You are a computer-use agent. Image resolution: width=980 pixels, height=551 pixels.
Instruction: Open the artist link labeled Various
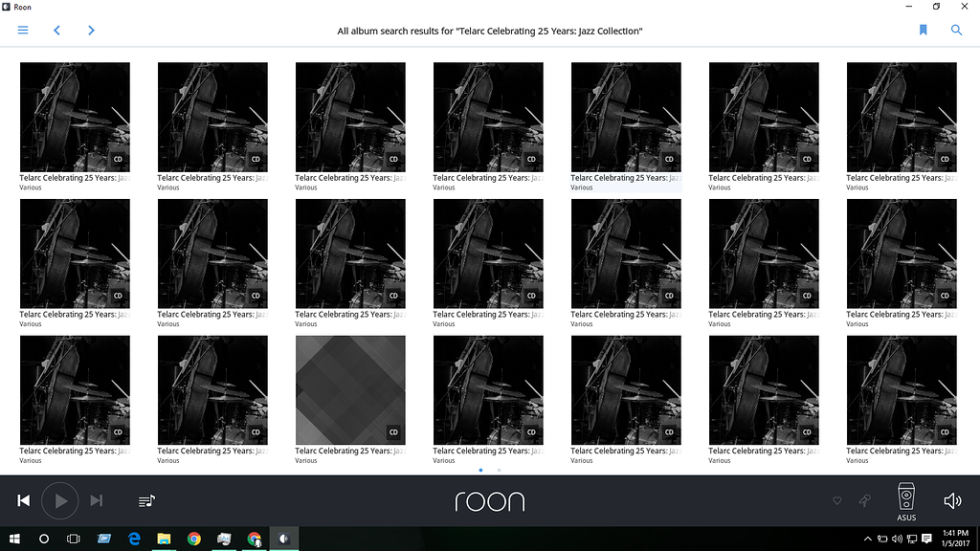tap(30, 187)
